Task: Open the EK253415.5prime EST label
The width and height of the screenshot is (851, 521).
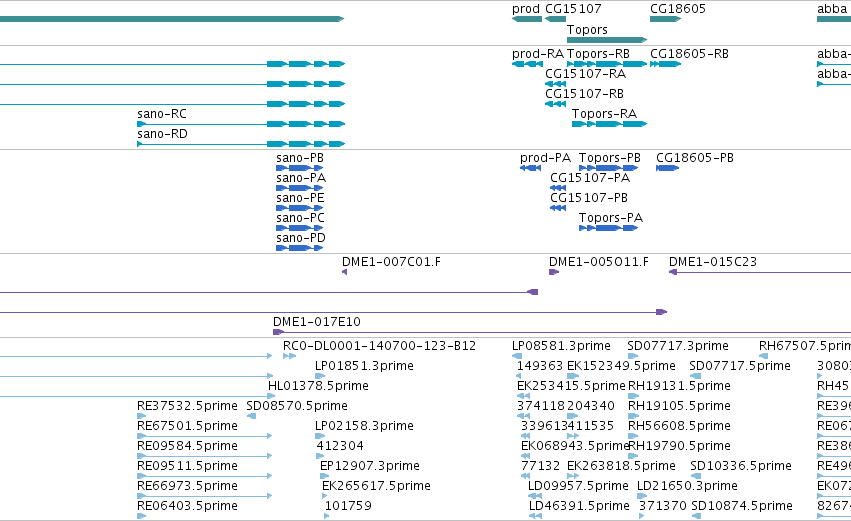Action: click(x=571, y=387)
